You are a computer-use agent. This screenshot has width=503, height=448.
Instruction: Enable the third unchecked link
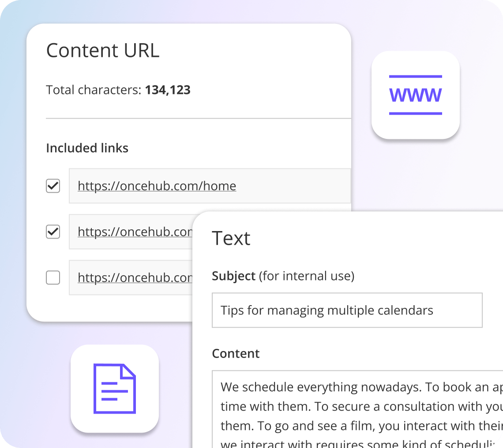click(53, 278)
